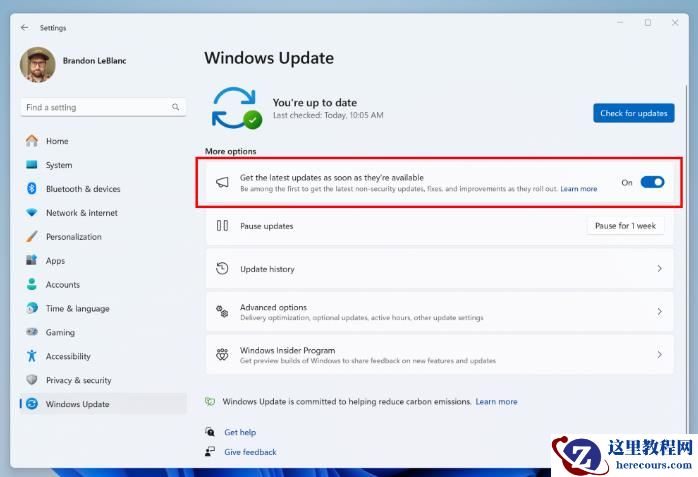
Task: Open Privacy & security label
Action: [78, 380]
